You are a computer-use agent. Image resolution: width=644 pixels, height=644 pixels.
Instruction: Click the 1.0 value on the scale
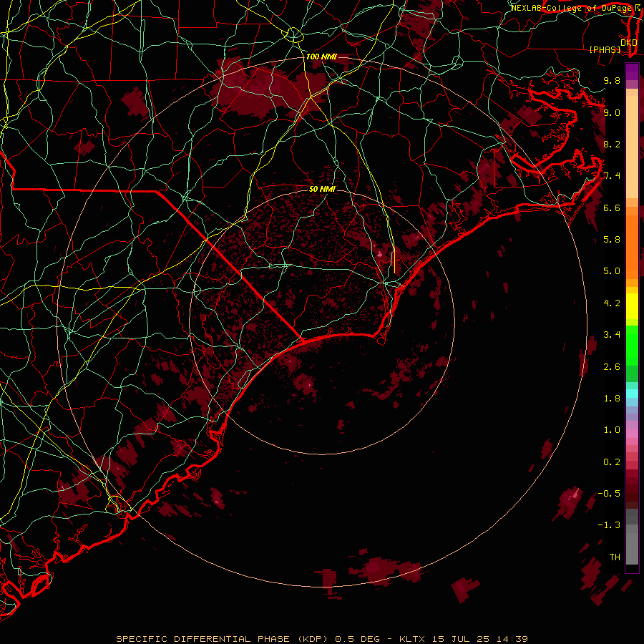pyautogui.click(x=612, y=430)
